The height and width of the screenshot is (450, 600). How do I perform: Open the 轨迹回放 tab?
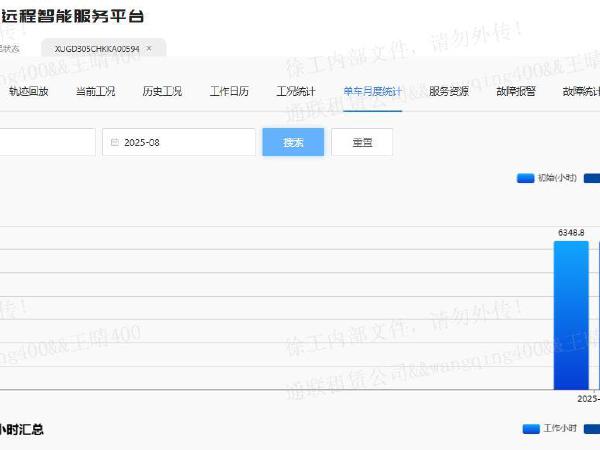point(28,91)
